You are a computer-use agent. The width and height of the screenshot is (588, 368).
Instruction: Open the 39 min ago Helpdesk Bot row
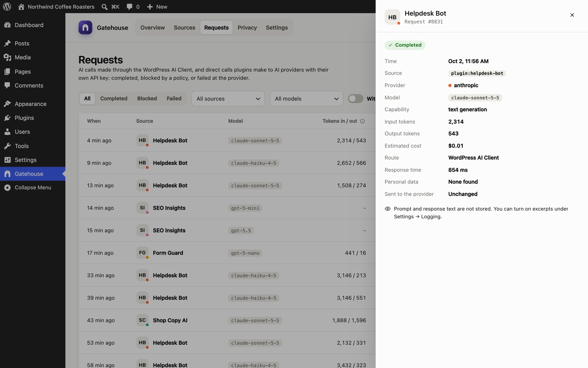click(x=227, y=298)
